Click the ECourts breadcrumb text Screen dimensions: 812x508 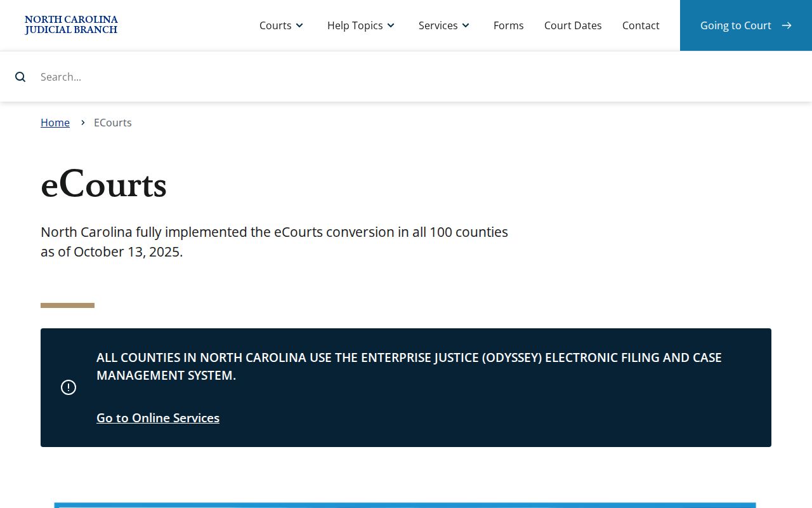[113, 123]
